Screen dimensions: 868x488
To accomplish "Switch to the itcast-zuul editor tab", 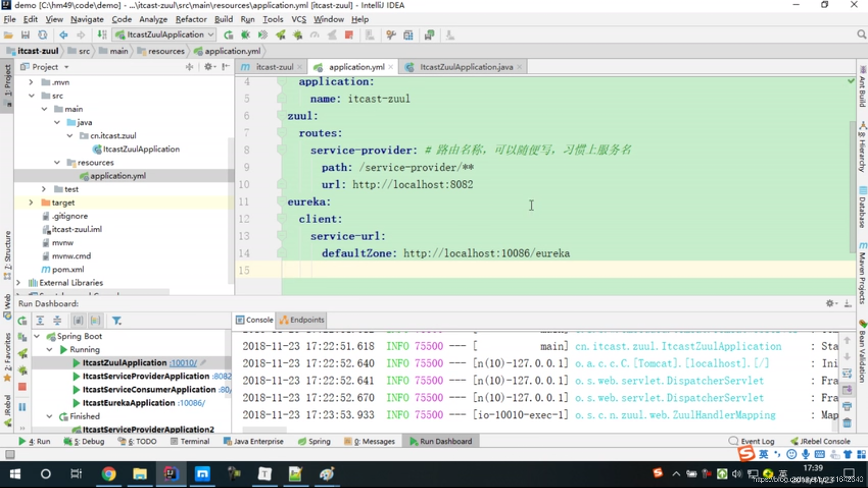I will coord(270,67).
